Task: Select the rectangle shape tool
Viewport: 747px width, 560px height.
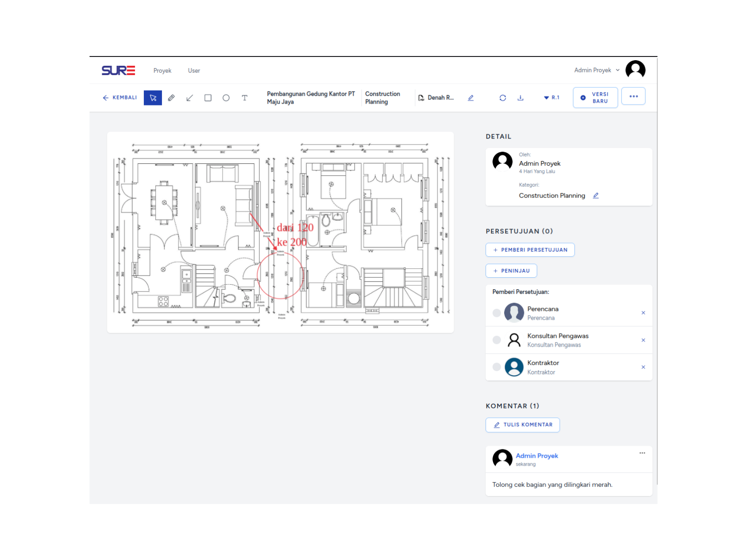Action: (208, 98)
